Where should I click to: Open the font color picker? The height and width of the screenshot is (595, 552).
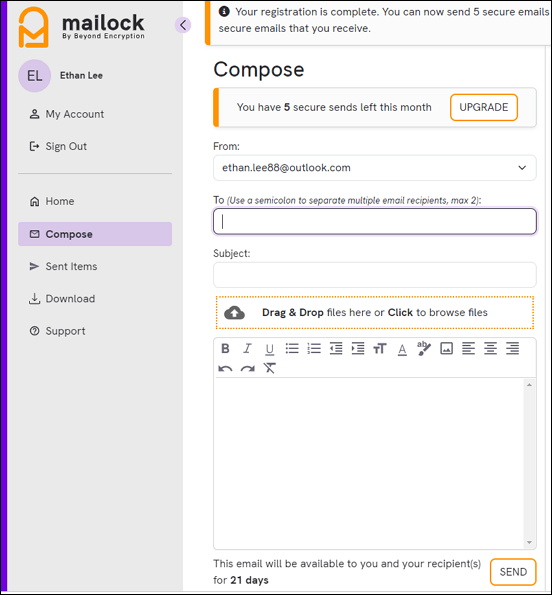(402, 349)
